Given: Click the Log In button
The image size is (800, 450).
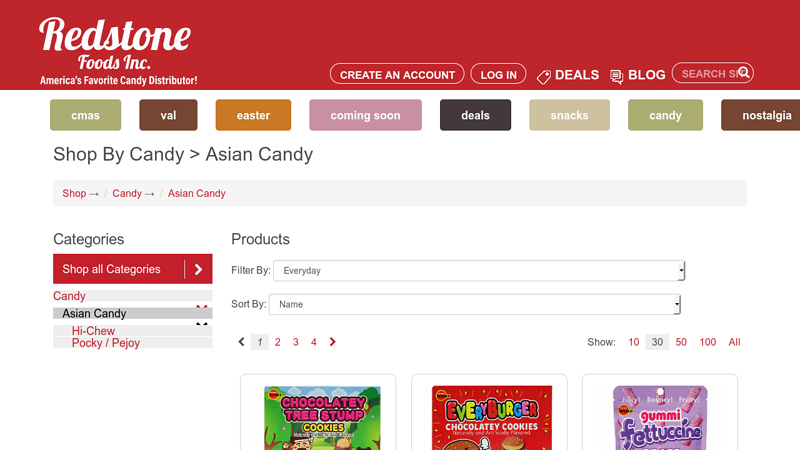Looking at the screenshot, I should (498, 74).
